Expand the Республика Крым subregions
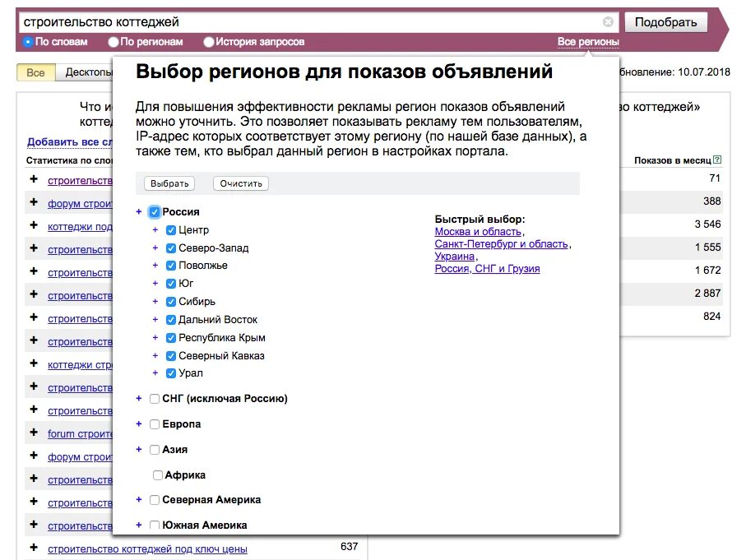 pos(155,337)
